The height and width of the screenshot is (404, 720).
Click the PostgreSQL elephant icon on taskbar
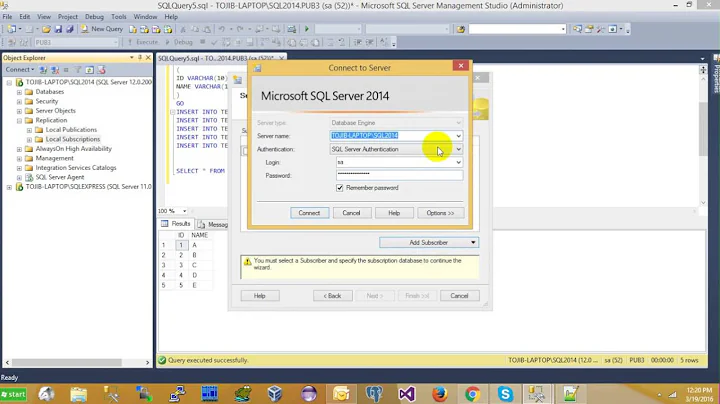click(x=374, y=394)
